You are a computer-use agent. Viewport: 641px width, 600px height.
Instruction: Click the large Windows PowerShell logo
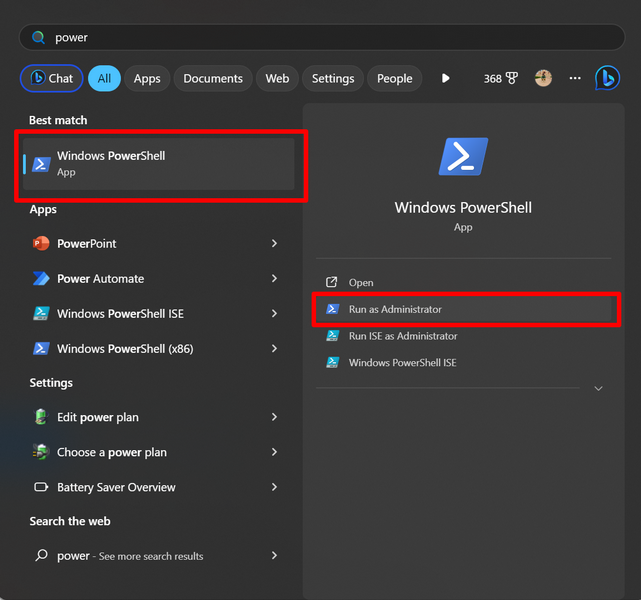point(463,157)
